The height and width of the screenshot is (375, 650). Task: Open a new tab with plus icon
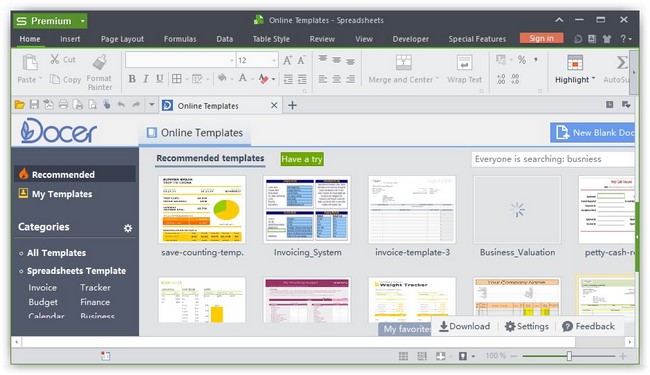(x=292, y=105)
